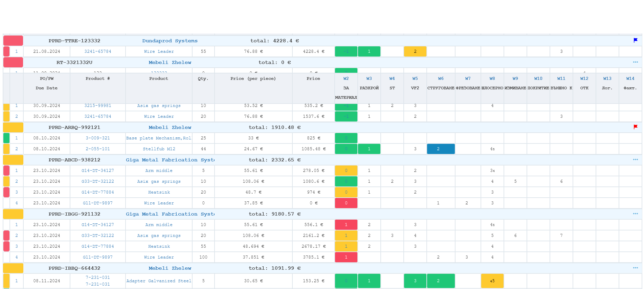Open Mebeli Zhelew link in RT-3321332U row
Screen dimensions: 644x289
pos(170,62)
